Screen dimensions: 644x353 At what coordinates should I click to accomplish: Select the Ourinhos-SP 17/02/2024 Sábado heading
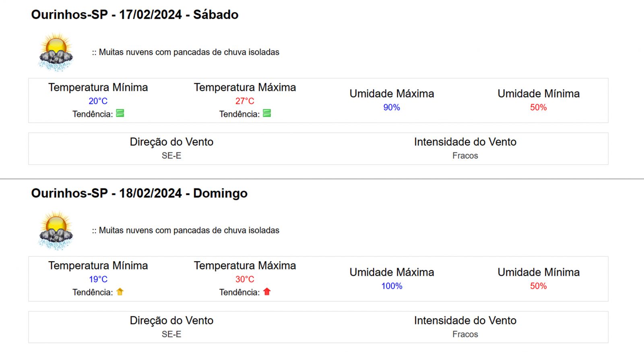[x=135, y=14]
